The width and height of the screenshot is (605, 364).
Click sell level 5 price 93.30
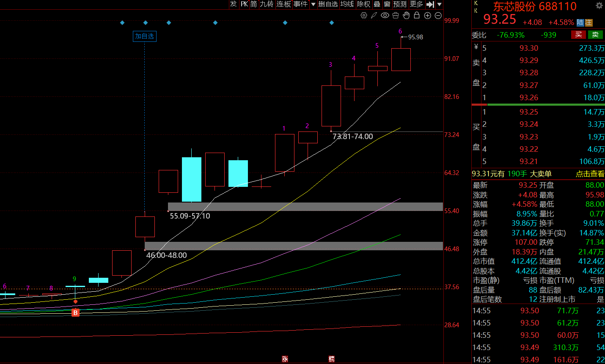pyautogui.click(x=529, y=48)
